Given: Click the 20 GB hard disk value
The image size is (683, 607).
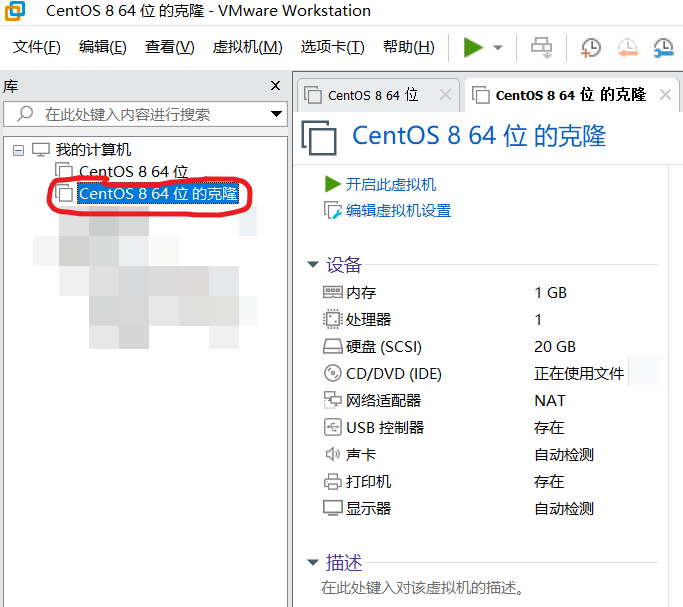Looking at the screenshot, I should [x=555, y=347].
